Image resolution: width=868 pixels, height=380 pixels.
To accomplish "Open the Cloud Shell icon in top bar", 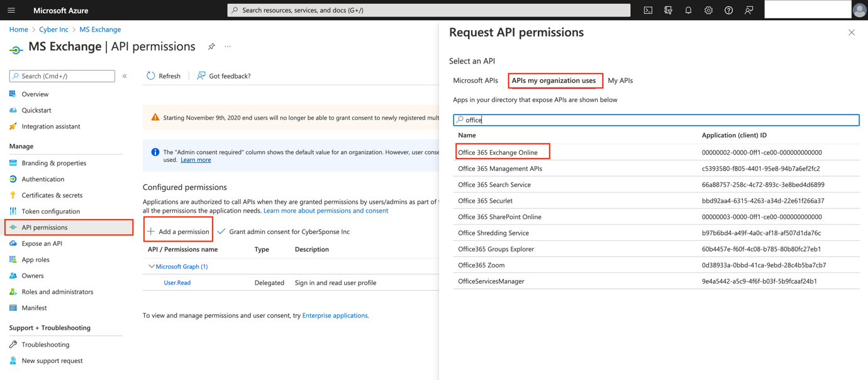I will [x=648, y=10].
